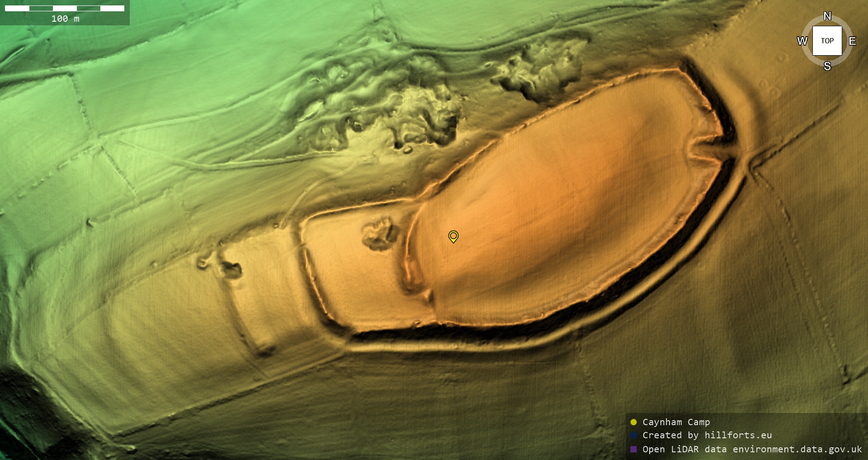
Task: Click the TOP view button in compass
Action: point(827,41)
